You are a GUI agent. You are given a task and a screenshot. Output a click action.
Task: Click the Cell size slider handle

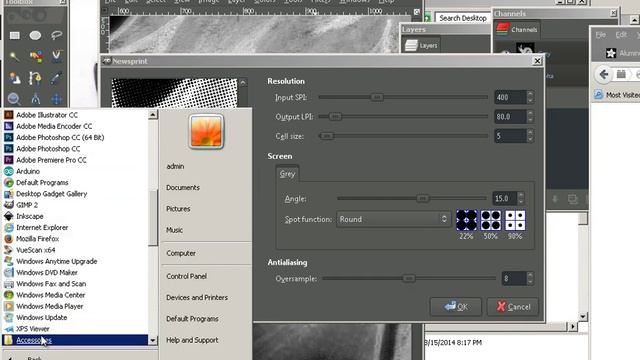coord(327,136)
